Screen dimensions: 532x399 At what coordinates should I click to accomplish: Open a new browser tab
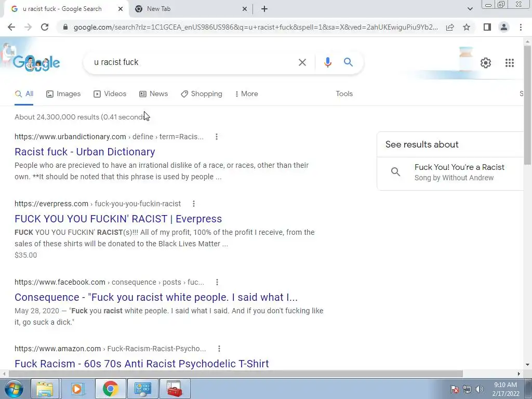pos(264,9)
